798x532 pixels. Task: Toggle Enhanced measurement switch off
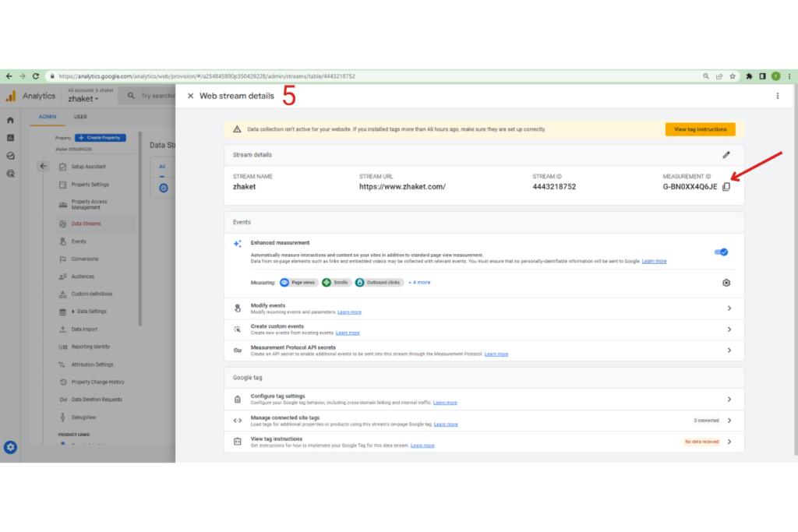tap(721, 252)
